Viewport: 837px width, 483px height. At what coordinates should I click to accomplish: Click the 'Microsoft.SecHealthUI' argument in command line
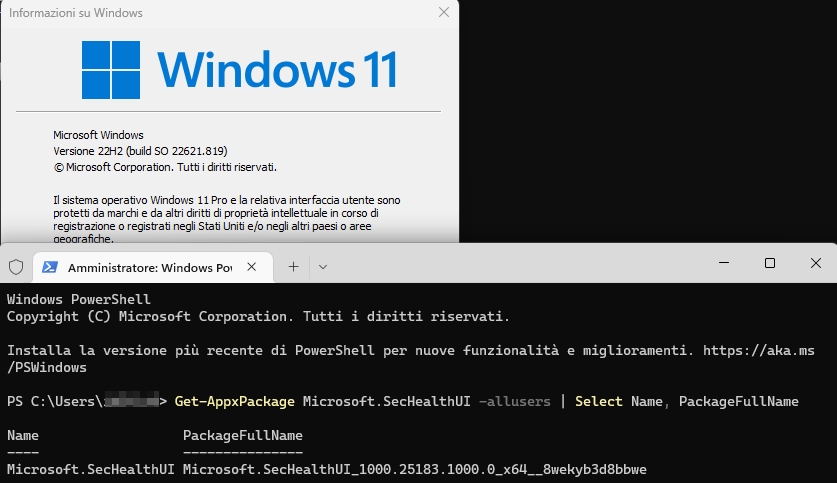(386, 401)
